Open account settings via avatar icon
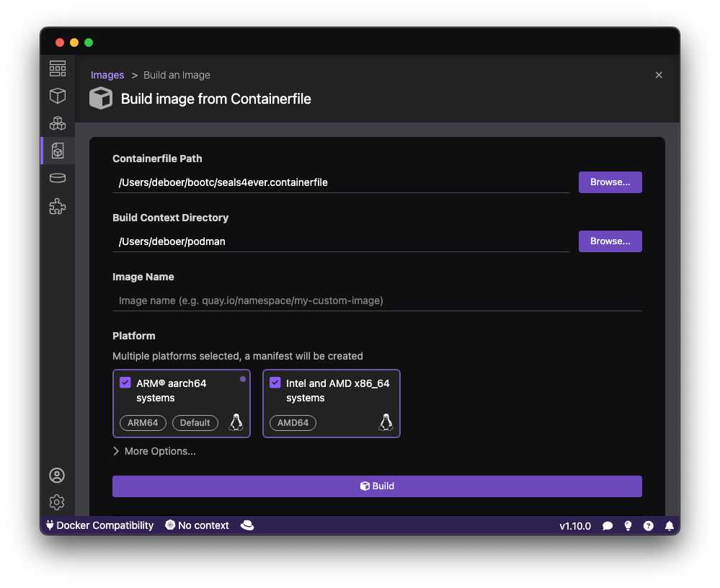 click(58, 475)
